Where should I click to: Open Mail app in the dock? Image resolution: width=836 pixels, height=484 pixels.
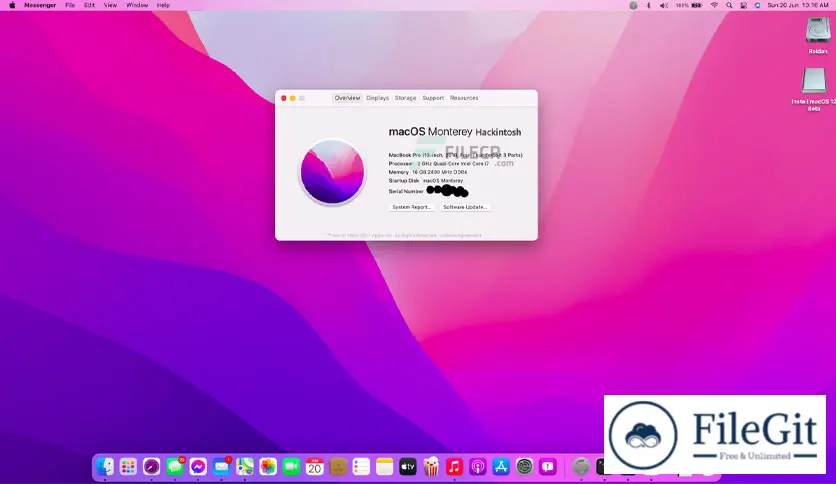tap(221, 467)
